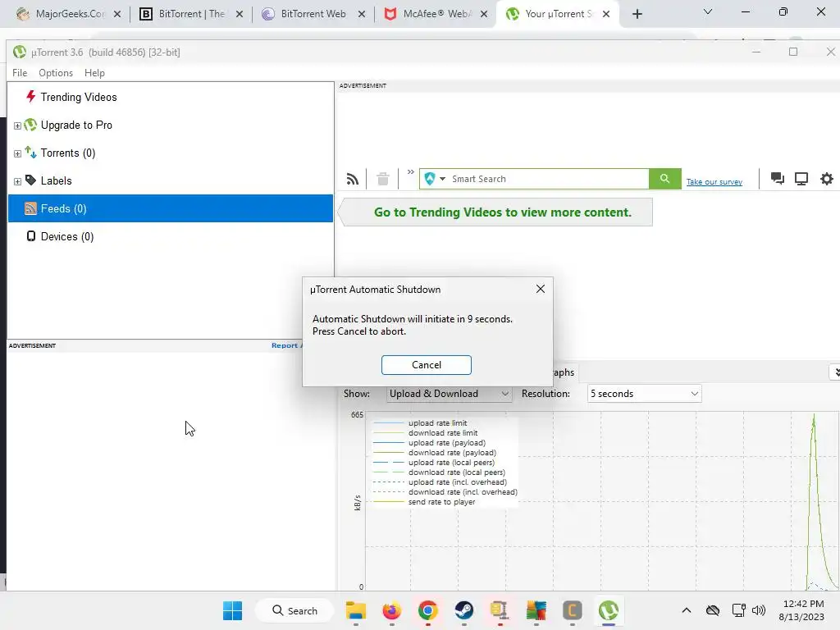This screenshot has height=630, width=840.
Task: Open search provider dropdown arrow
Action: 442,179
